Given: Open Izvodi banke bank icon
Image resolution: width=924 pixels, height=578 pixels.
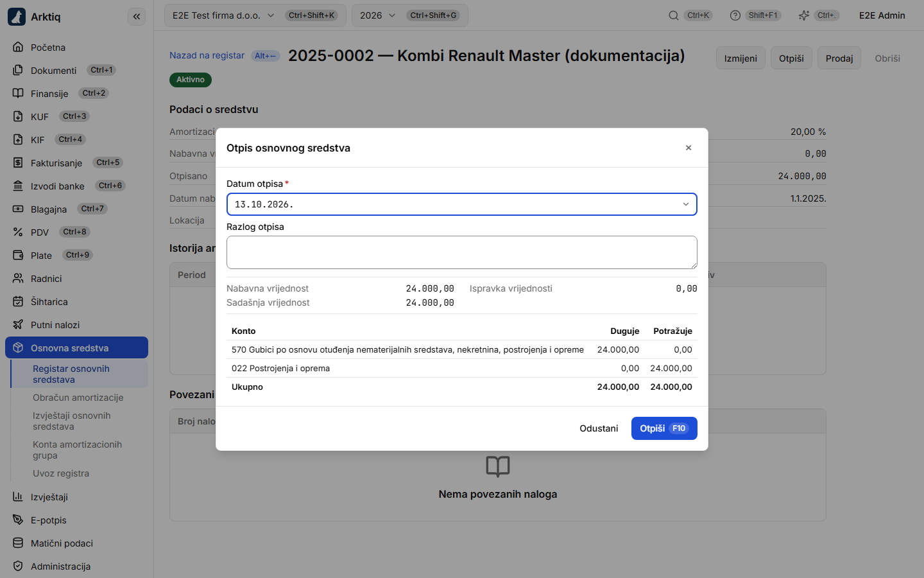Looking at the screenshot, I should click(18, 186).
